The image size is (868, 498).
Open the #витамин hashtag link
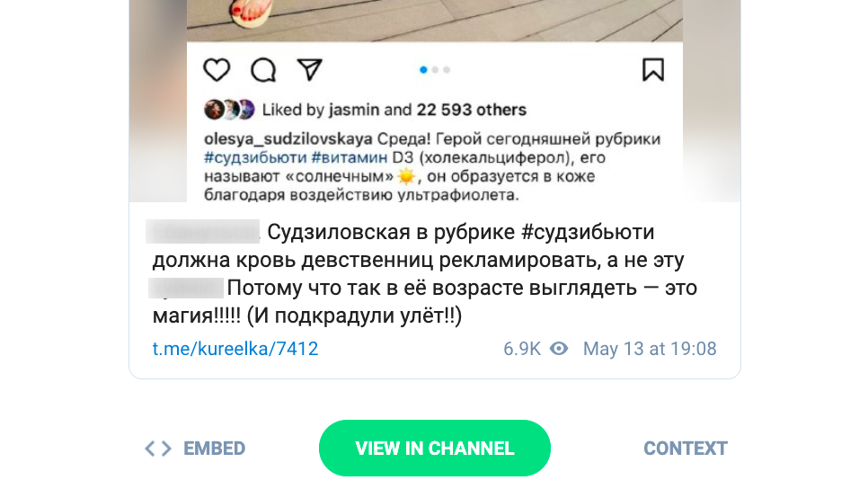click(x=350, y=158)
